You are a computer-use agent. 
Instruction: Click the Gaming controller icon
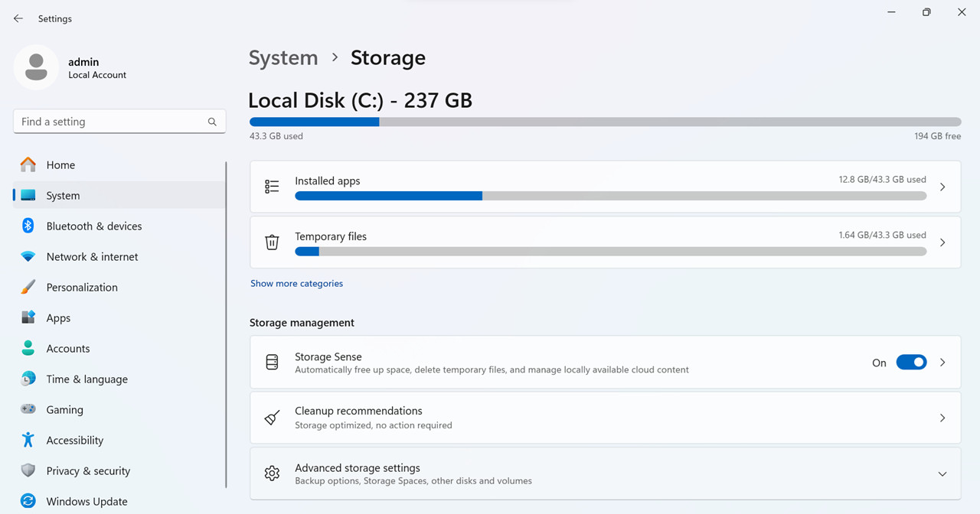[x=28, y=409]
